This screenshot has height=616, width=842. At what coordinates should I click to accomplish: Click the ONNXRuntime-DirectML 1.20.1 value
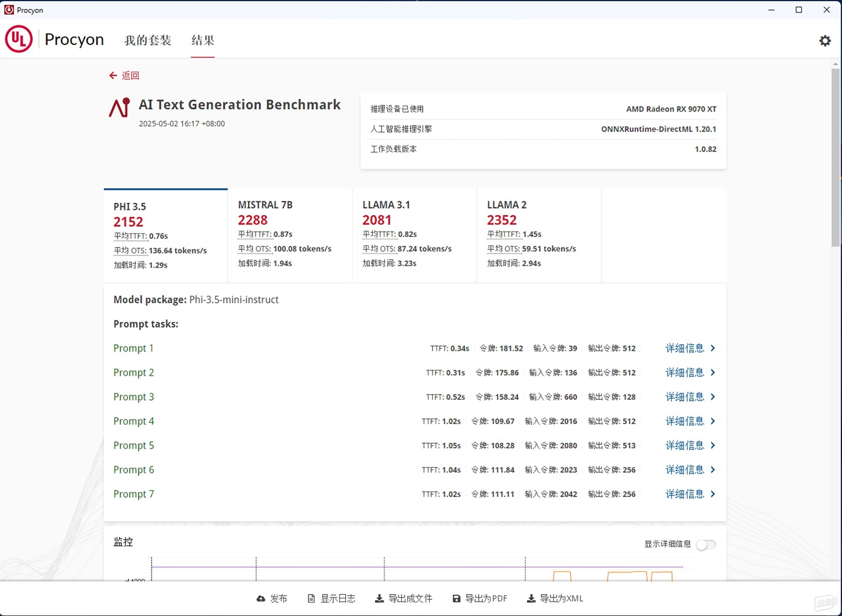click(x=658, y=129)
